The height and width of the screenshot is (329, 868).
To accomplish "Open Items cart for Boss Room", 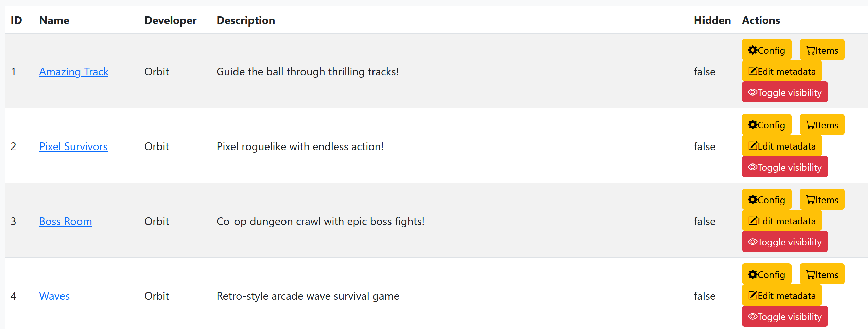I will click(x=822, y=200).
